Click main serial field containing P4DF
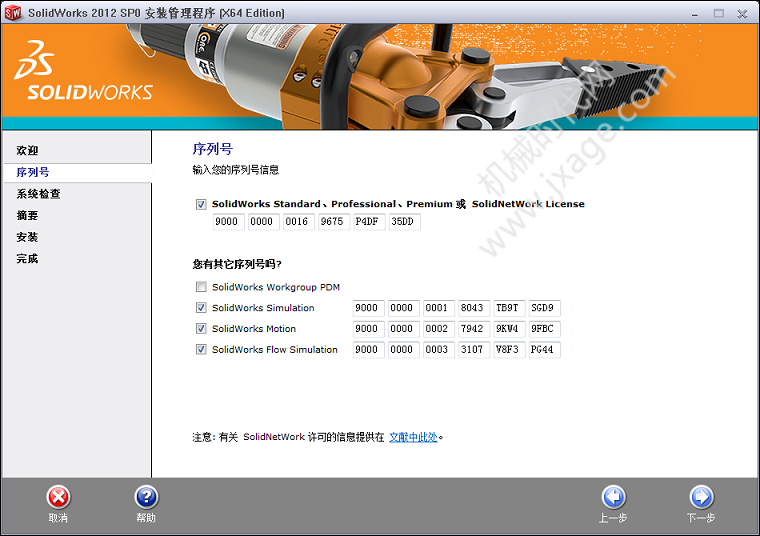 click(x=369, y=221)
